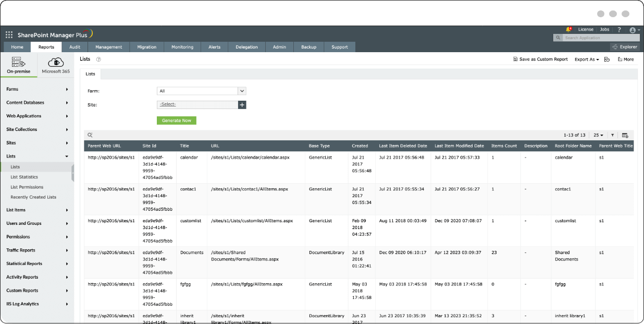Sort by the Items Count column header
Image resolution: width=644 pixels, height=324 pixels.
tap(504, 146)
